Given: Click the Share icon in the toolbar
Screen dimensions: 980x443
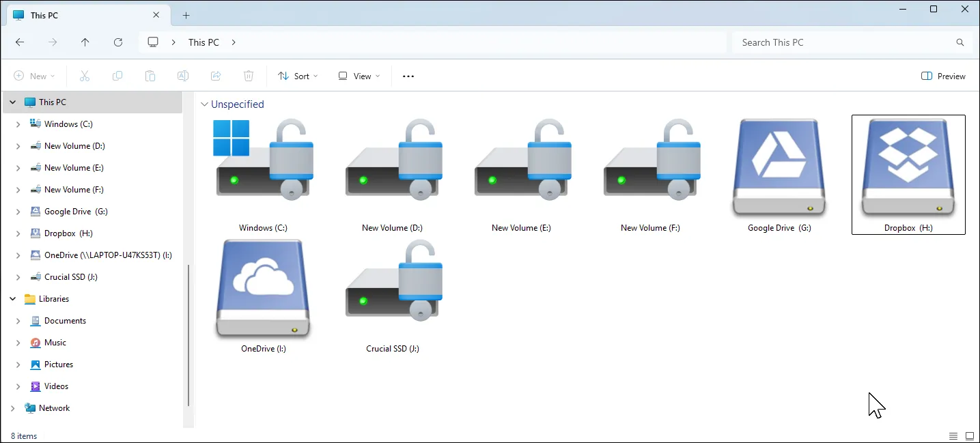Looking at the screenshot, I should tap(216, 76).
